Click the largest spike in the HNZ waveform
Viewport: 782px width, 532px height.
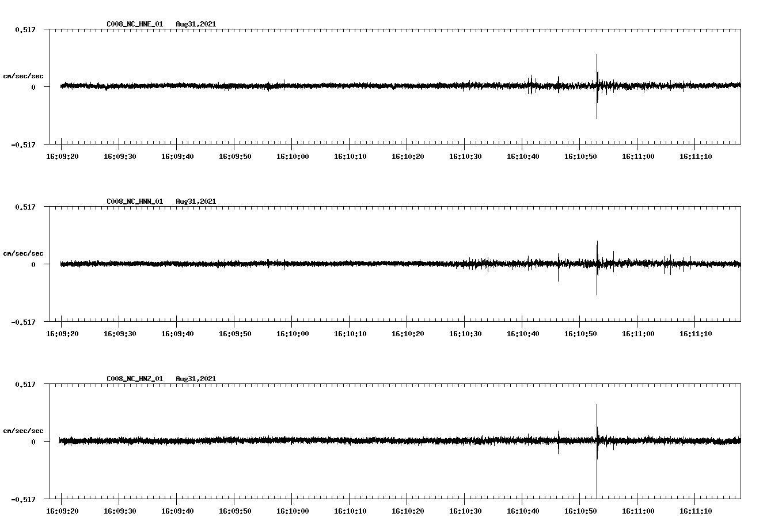pyautogui.click(x=597, y=451)
